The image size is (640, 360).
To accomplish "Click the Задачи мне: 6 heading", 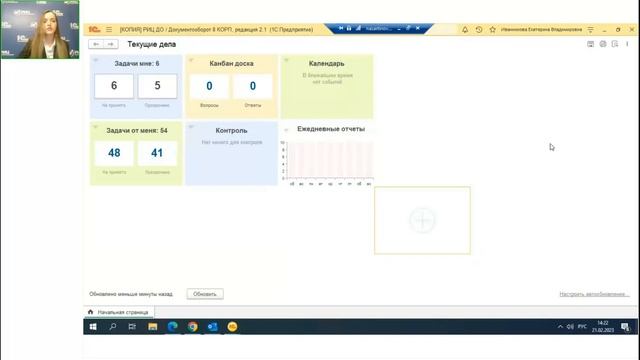I will click(x=137, y=64).
